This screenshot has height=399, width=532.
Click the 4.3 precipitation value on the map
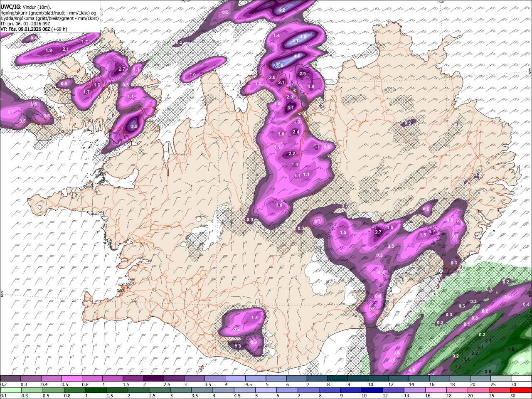(x=297, y=56)
